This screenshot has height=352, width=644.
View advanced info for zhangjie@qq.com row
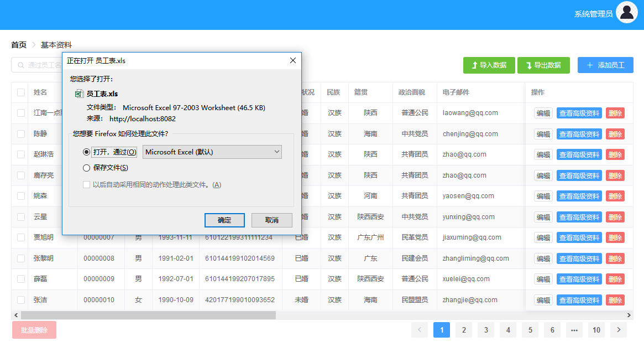coord(579,300)
